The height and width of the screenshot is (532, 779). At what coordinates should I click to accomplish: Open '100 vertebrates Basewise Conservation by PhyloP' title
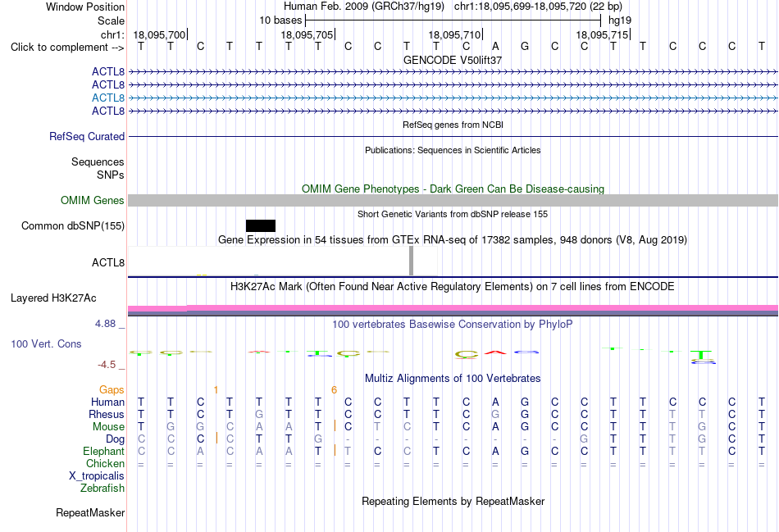pyautogui.click(x=453, y=325)
